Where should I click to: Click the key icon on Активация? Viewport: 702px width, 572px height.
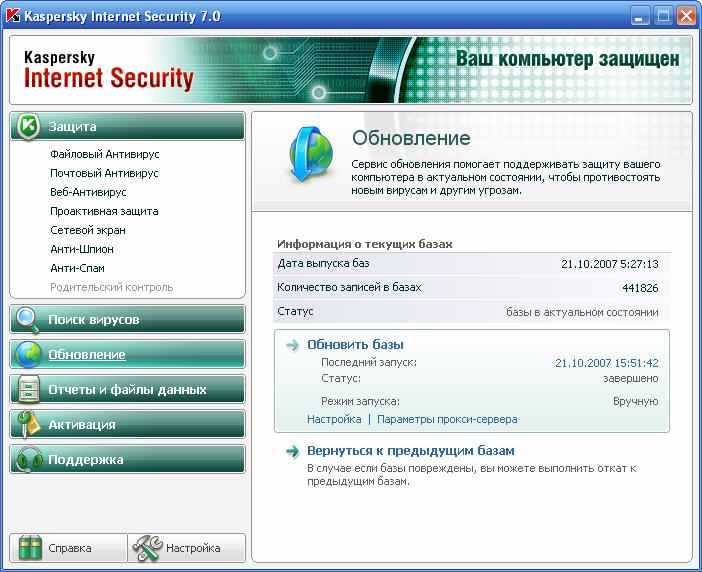click(28, 424)
